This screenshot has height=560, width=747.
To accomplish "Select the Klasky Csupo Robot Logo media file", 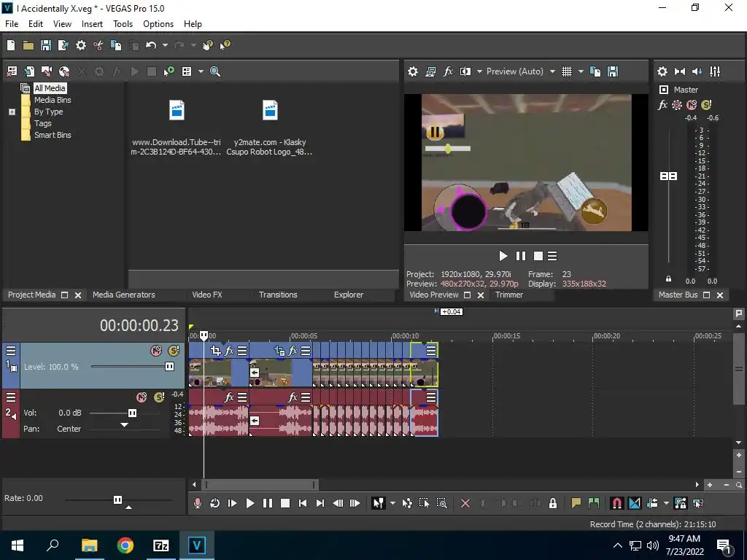I will click(x=270, y=128).
